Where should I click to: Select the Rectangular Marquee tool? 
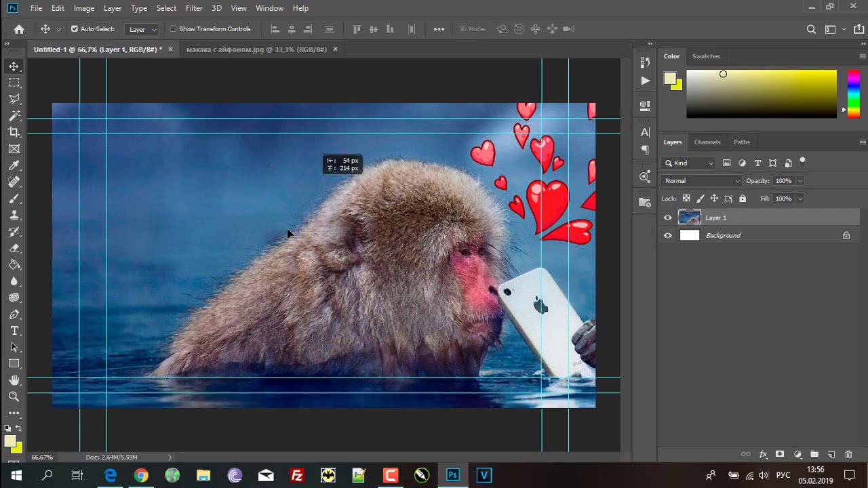(x=14, y=83)
